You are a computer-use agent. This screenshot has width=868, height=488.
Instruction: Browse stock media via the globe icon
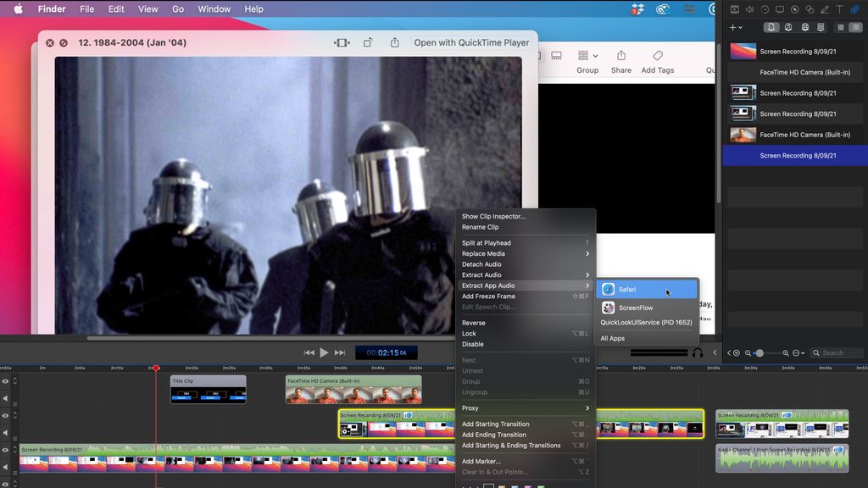coord(805,27)
